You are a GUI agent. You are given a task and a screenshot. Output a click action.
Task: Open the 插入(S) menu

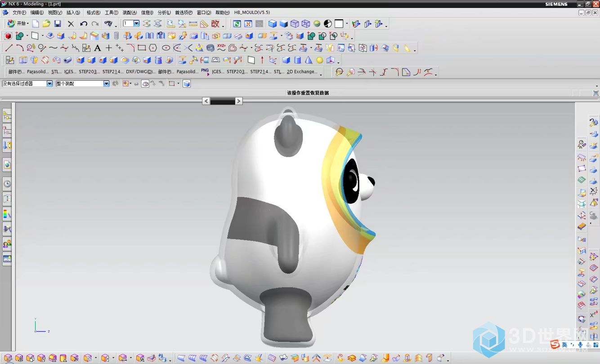coord(73,13)
